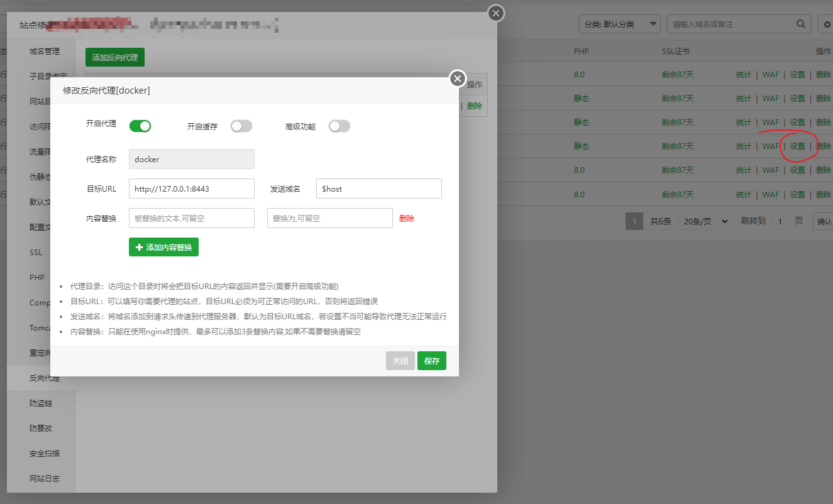Image resolution: width=833 pixels, height=504 pixels.
Task: Open the PHP section in sidebar
Action: coord(36,277)
